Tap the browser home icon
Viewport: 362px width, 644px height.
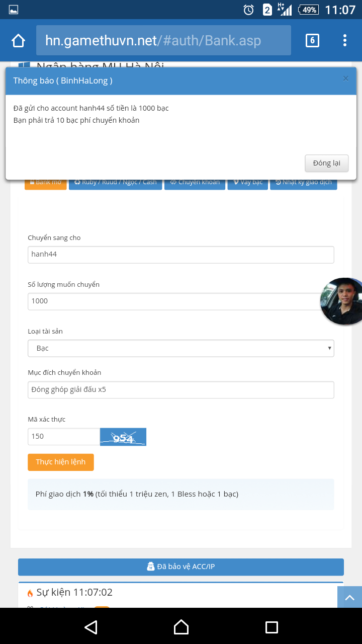pyautogui.click(x=19, y=41)
